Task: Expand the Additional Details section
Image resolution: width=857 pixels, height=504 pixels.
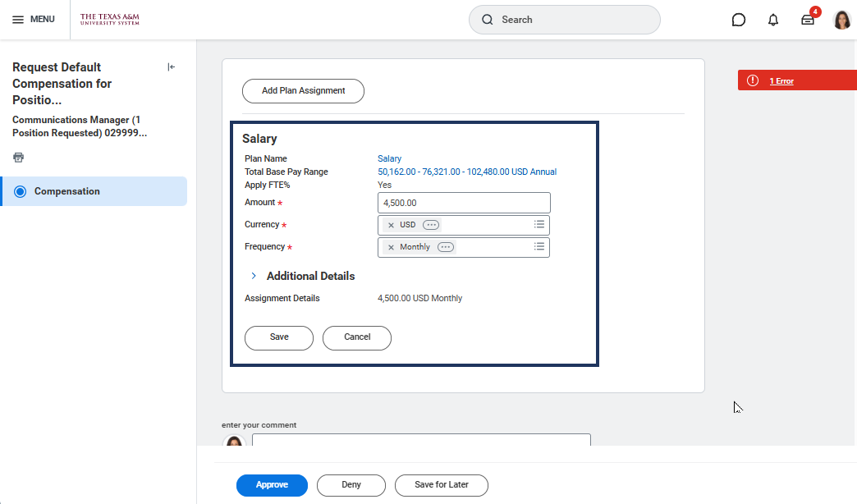Action: click(x=254, y=276)
